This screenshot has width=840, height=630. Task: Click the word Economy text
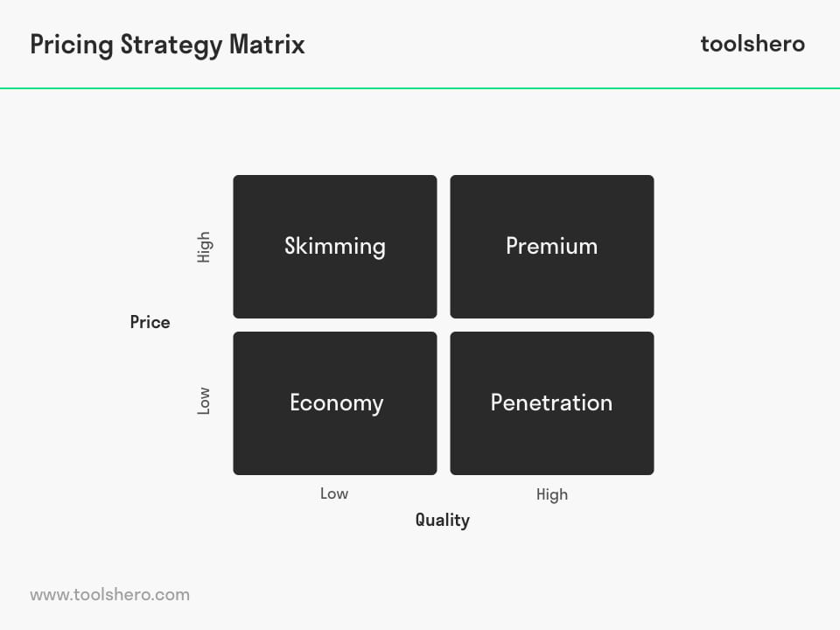[x=336, y=403]
